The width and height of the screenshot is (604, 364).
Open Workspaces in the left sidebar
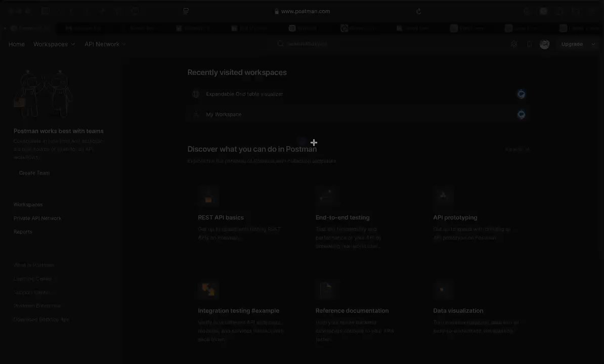tap(28, 204)
